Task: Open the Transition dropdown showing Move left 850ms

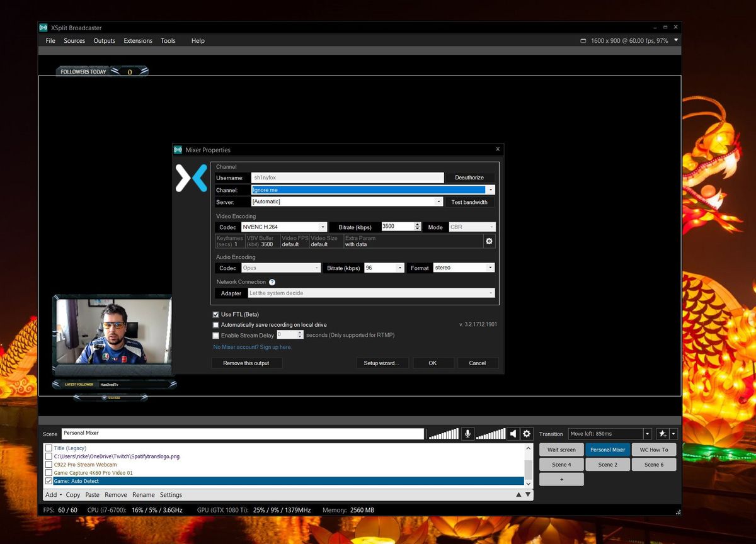Action: (646, 433)
